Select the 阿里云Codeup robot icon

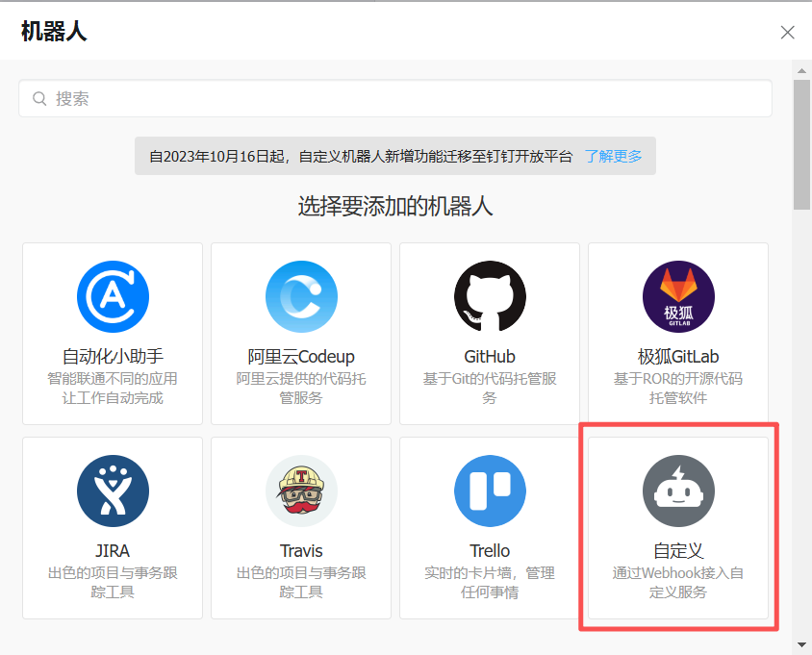tap(301, 296)
